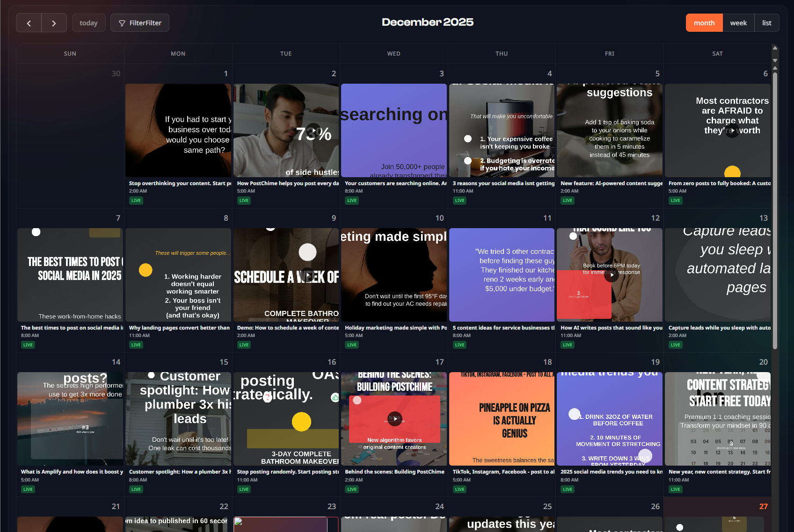Open the FilterFilter button
The width and height of the screenshot is (794, 532).
tap(139, 22)
